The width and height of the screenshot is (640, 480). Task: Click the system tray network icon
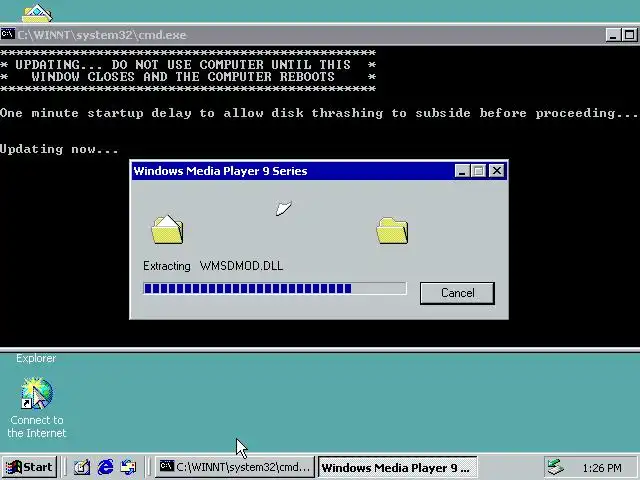point(556,467)
